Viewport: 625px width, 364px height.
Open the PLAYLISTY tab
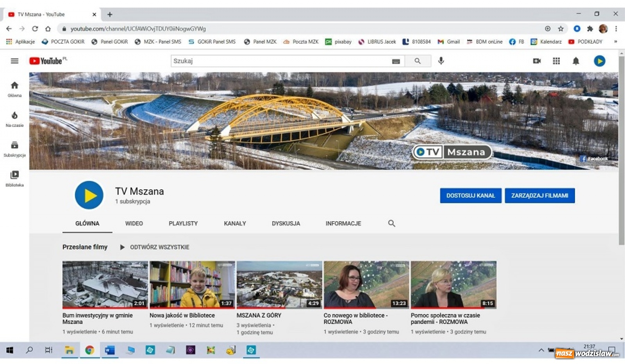point(183,223)
